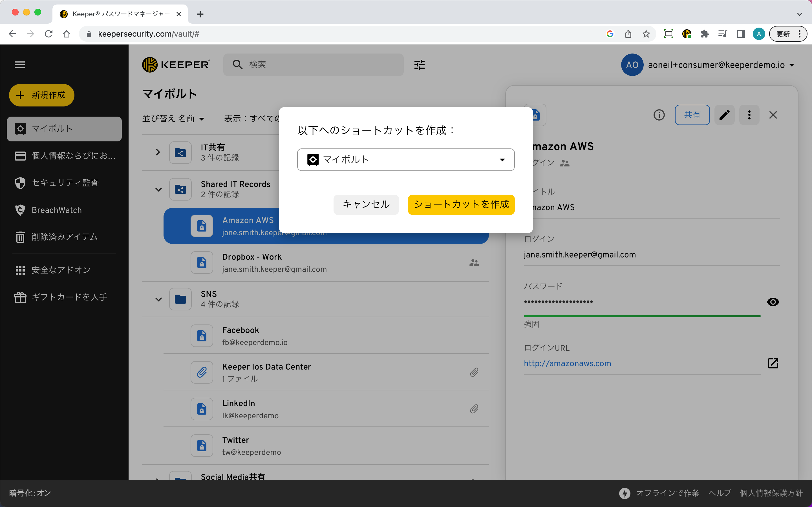This screenshot has height=507, width=812.
Task: Click the pencil edit record icon
Action: click(x=724, y=115)
